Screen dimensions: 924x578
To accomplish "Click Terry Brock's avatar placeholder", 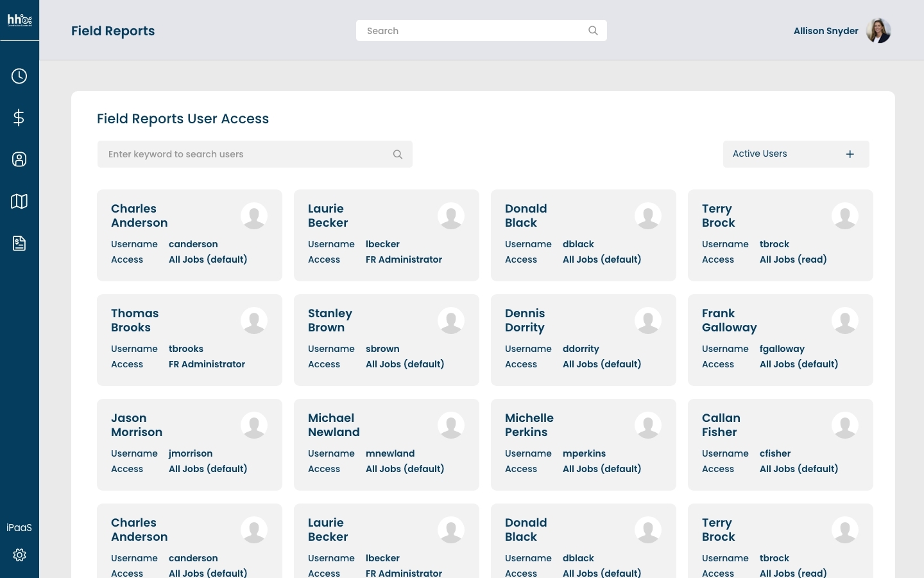I will 845,216.
